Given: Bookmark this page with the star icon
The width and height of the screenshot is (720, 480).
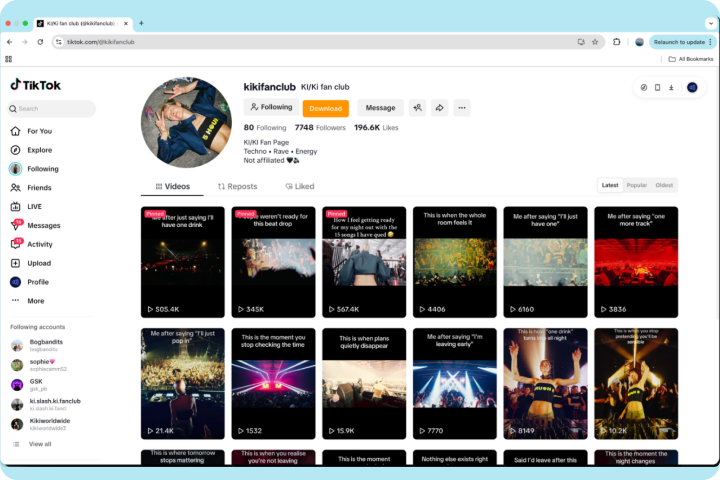Looking at the screenshot, I should (595, 42).
